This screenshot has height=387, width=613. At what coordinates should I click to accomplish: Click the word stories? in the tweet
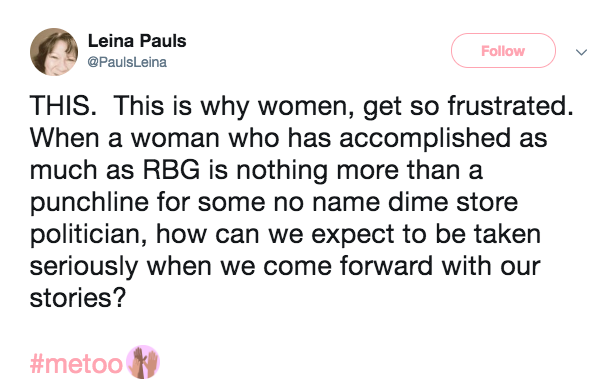coord(78,298)
